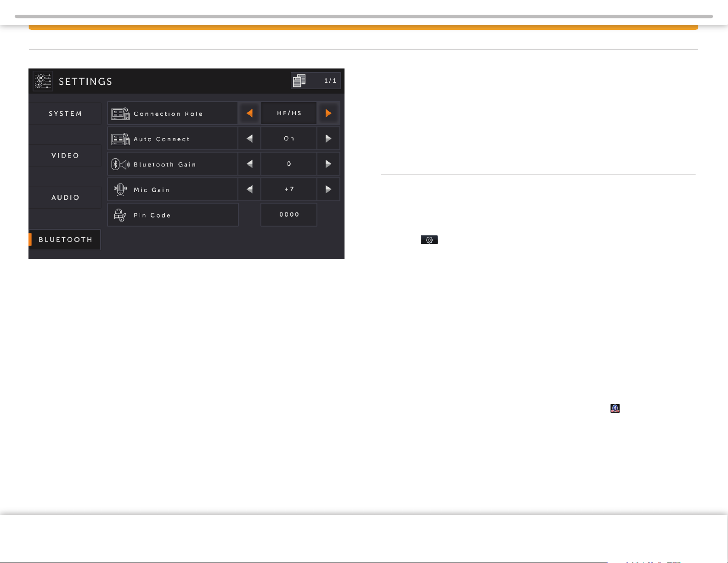Click the HF/HS Connection Role value

(x=289, y=113)
